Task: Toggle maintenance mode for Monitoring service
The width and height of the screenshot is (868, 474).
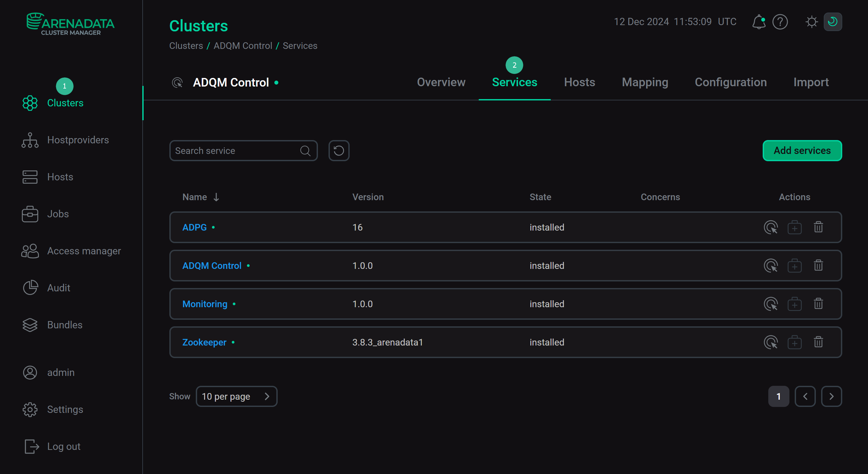Action: [x=794, y=304]
